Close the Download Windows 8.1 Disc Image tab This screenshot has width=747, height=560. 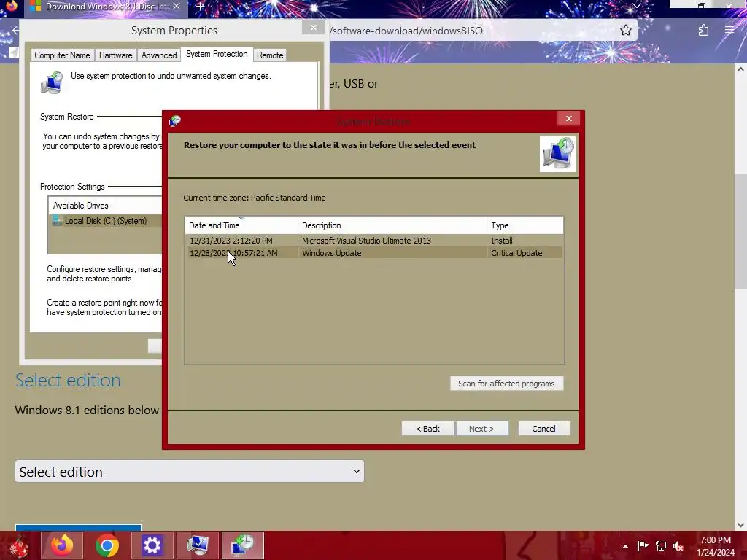click(x=177, y=7)
